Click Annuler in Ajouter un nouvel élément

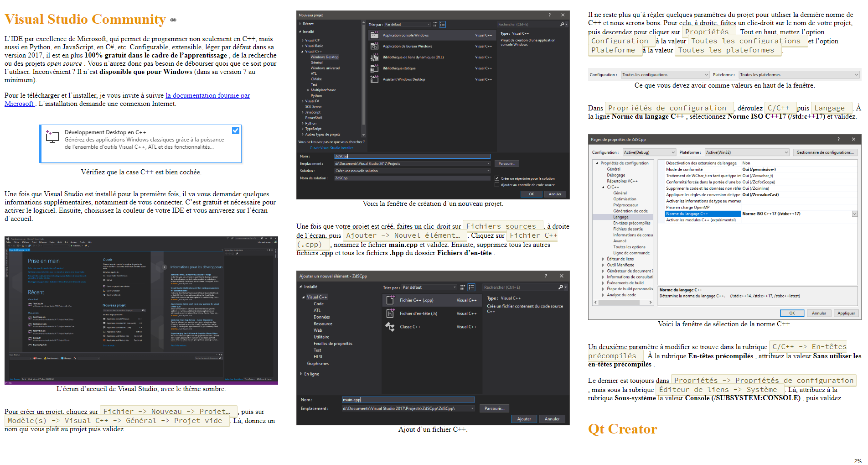click(x=552, y=419)
